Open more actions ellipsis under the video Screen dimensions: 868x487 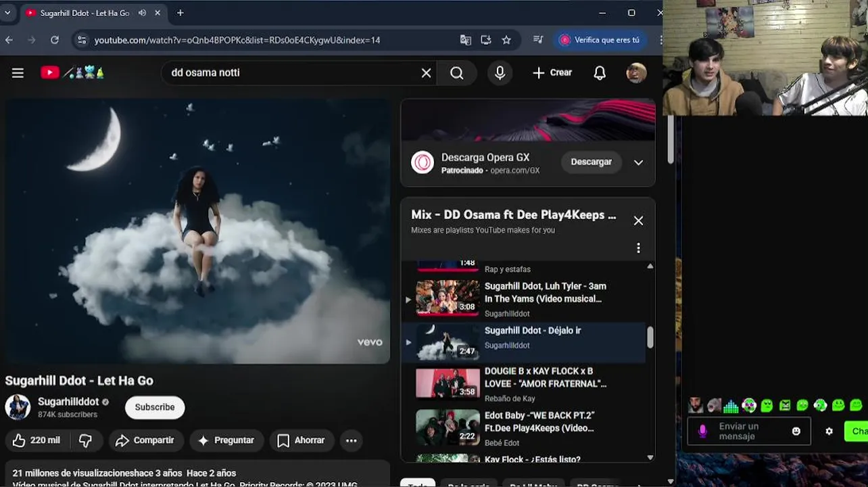pos(352,440)
